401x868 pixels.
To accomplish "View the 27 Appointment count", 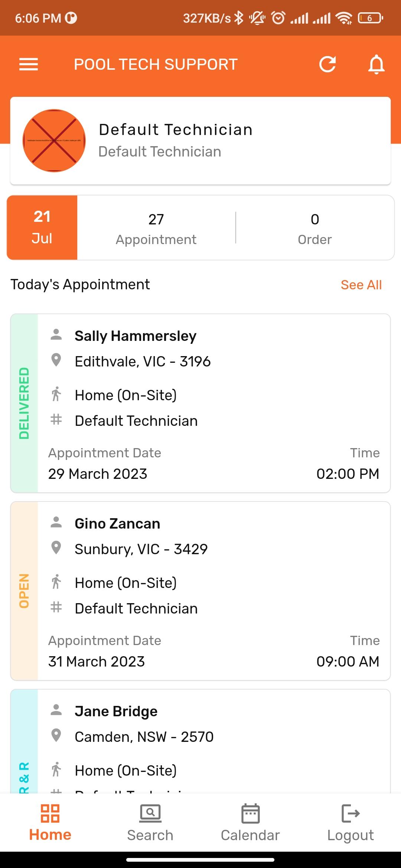I will click(156, 229).
